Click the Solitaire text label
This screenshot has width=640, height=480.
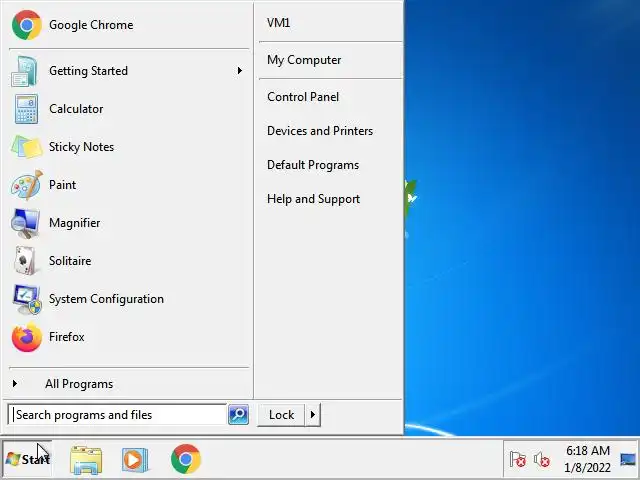70,261
